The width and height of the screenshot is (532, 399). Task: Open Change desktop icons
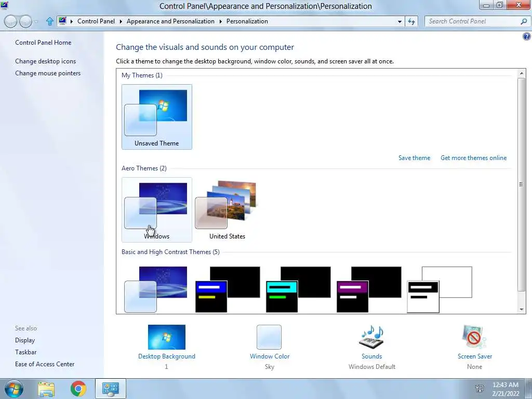click(46, 61)
